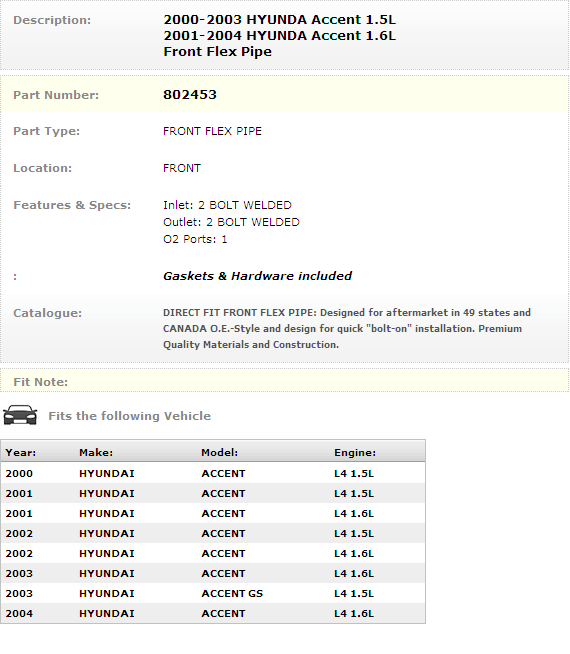Click the '2000-2003 HYUNDA Accent 1.5L' description line
This screenshot has height=654, width=570.
click(279, 20)
